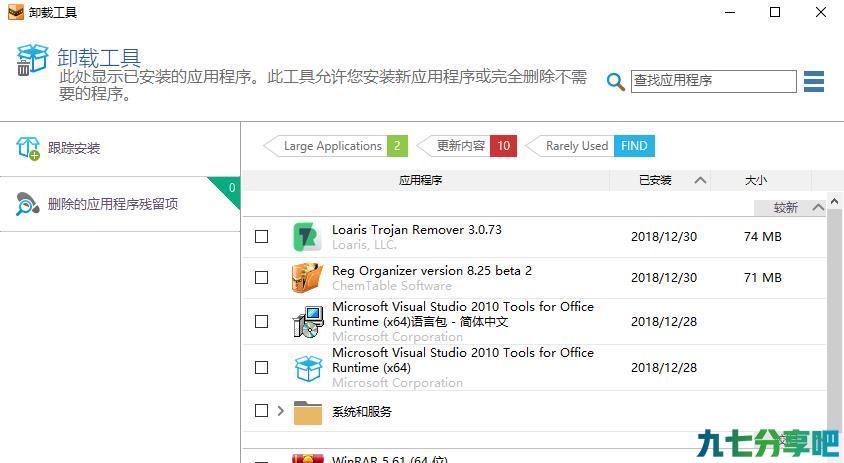Viewport: 844px width, 463px height.
Task: Click the scrollbar up arrow
Action: point(834,201)
